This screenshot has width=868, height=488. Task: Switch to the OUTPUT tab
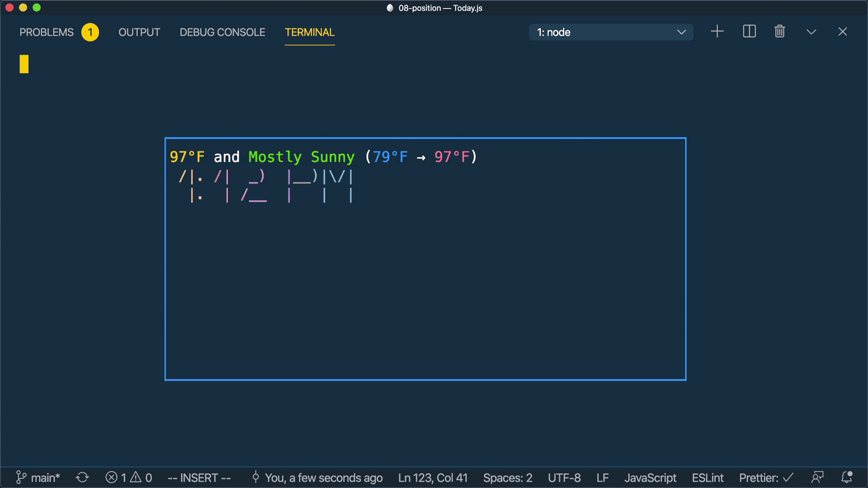coord(139,32)
